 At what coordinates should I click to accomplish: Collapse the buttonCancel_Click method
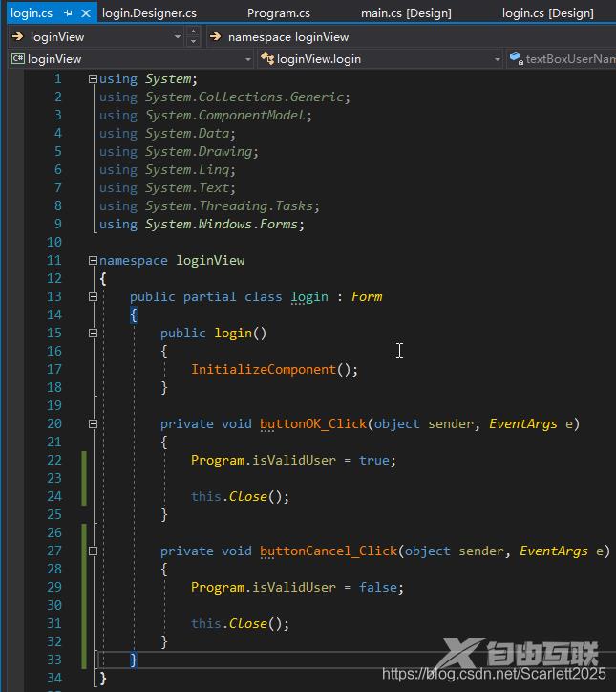point(93,551)
